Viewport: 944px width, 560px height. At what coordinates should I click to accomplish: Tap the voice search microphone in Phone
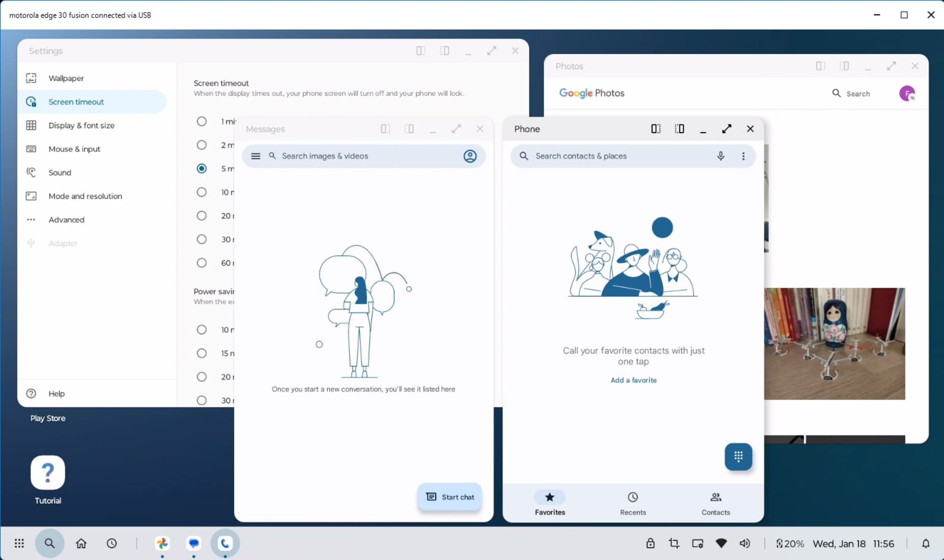coord(720,156)
